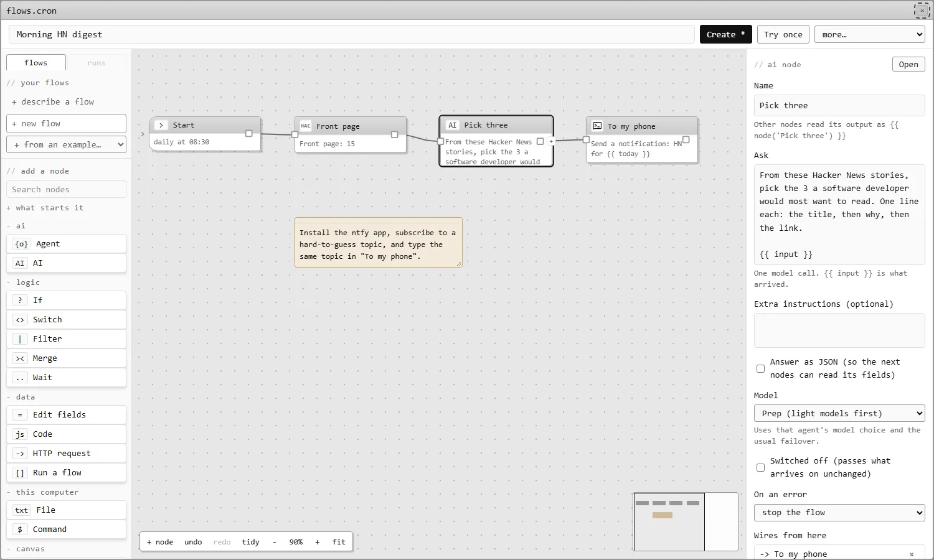Click the canvas minimap
The height and width of the screenshot is (560, 934).
tap(686, 521)
